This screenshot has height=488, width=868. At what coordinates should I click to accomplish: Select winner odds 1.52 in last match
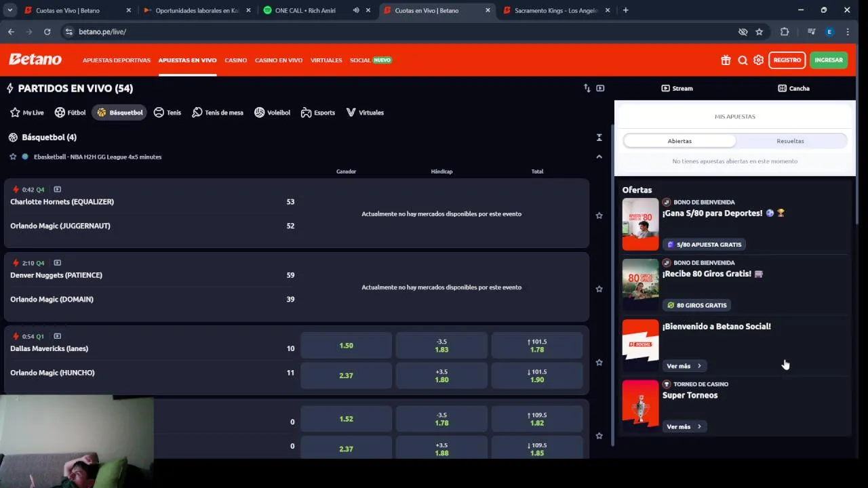[x=346, y=419]
